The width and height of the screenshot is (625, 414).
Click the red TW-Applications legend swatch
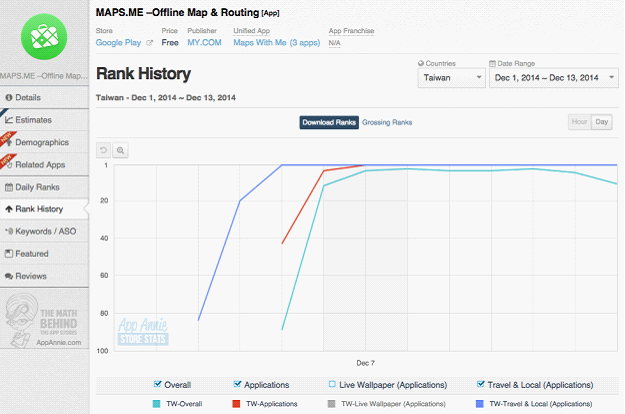[x=236, y=404]
